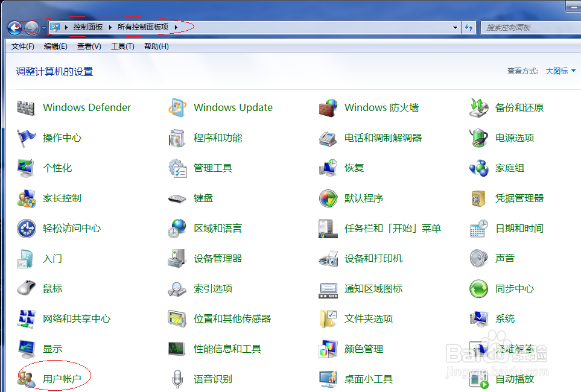581x392 pixels.
Task: Open the 恢复 icon
Action: pyautogui.click(x=328, y=168)
